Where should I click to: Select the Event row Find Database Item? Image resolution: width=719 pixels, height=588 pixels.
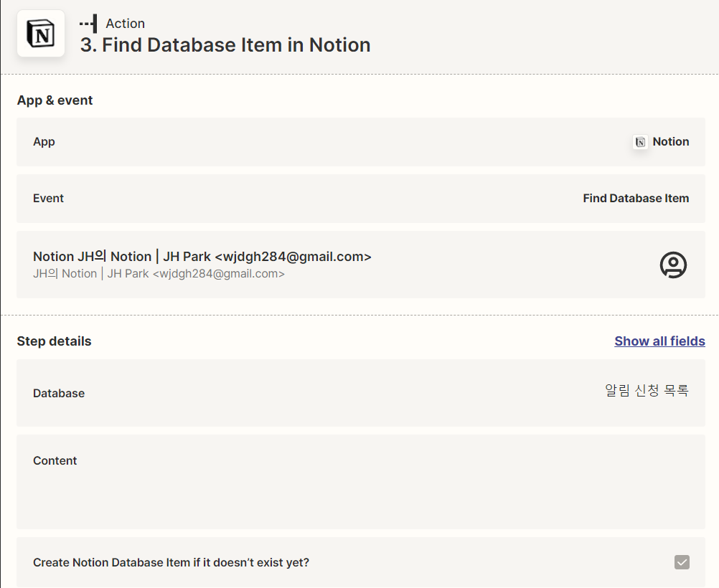coord(361,199)
